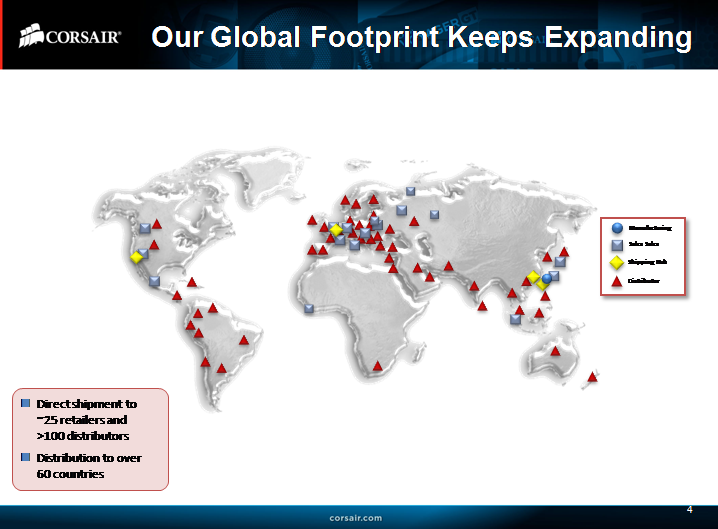This screenshot has height=529, width=718.
Task: Click the blue square near Singapore
Action: pyautogui.click(x=516, y=319)
